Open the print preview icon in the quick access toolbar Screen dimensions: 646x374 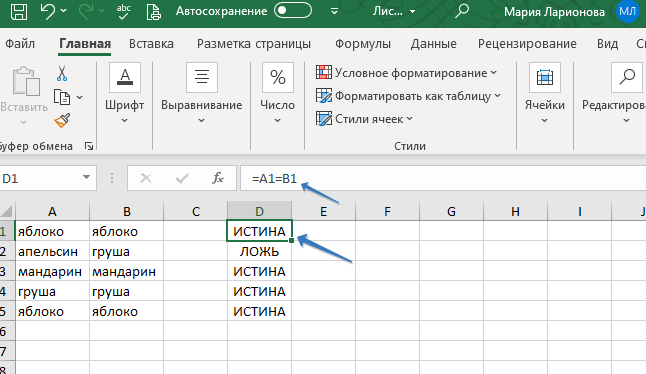point(154,12)
